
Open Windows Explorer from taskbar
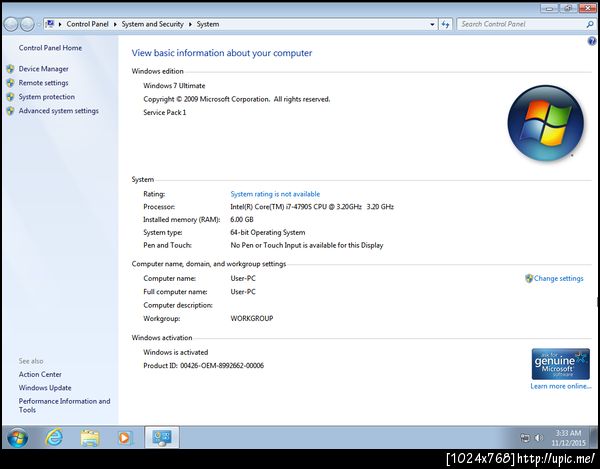90,438
